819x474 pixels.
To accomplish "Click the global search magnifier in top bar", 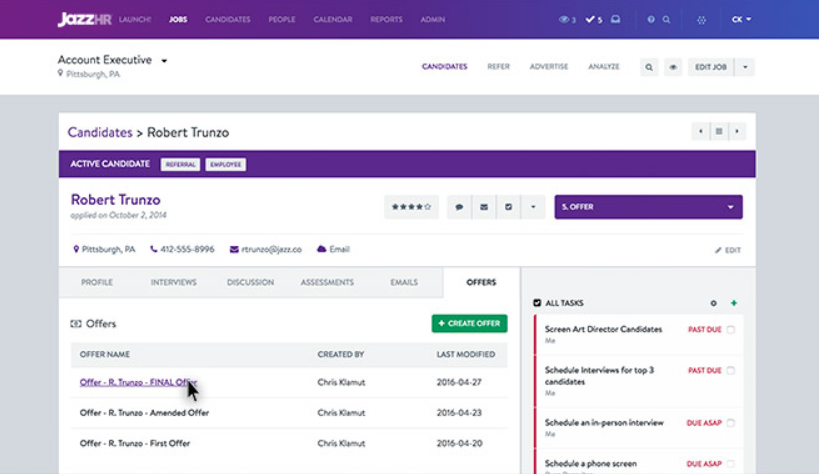I will (666, 19).
